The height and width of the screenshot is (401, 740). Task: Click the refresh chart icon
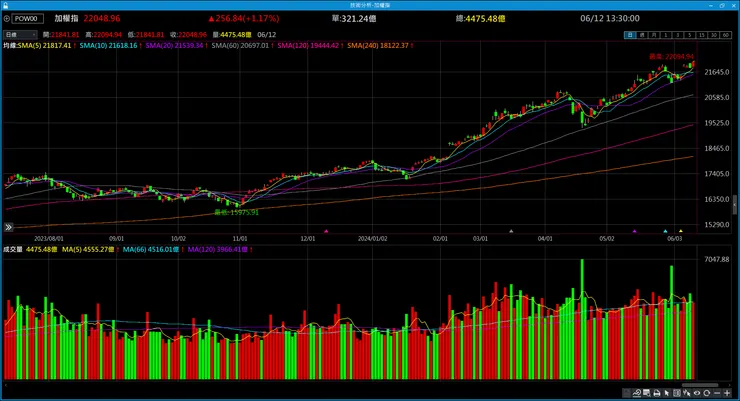tap(706, 393)
